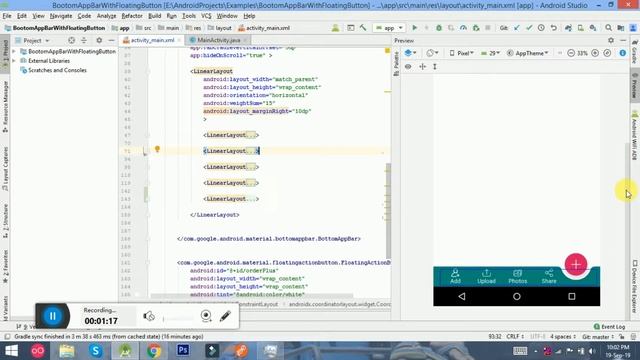This screenshot has width=640, height=360.
Task: Click the yellow lightbulb quick-fix icon
Action: (157, 149)
